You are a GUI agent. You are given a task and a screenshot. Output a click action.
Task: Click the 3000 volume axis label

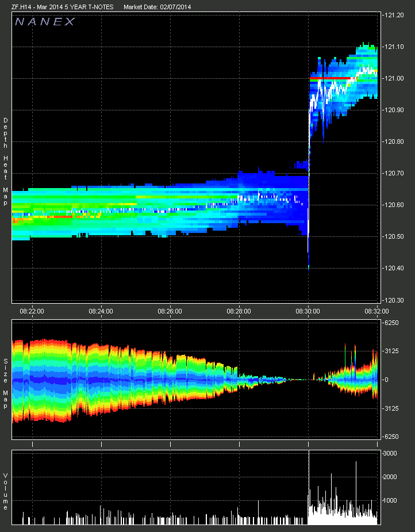pyautogui.click(x=390, y=454)
